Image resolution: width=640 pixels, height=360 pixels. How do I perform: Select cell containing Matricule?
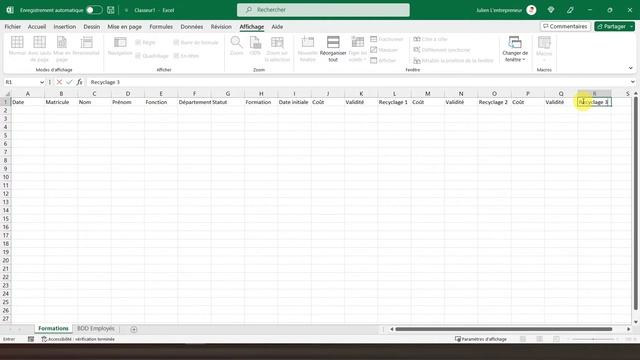tap(61, 102)
